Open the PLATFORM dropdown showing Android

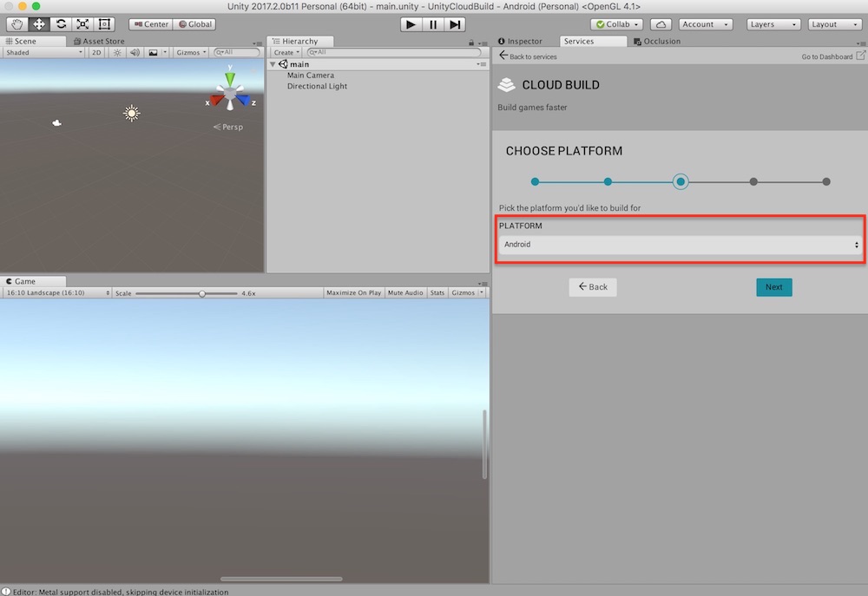pyautogui.click(x=680, y=244)
